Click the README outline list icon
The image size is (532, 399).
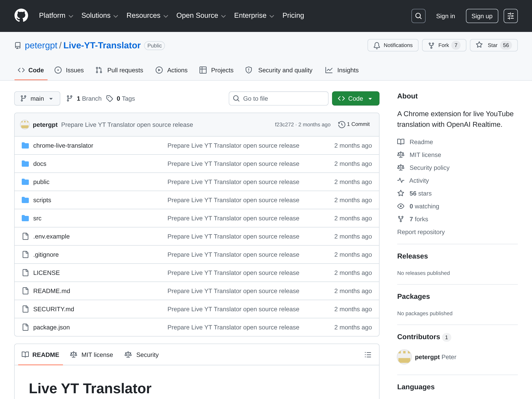pyautogui.click(x=368, y=354)
